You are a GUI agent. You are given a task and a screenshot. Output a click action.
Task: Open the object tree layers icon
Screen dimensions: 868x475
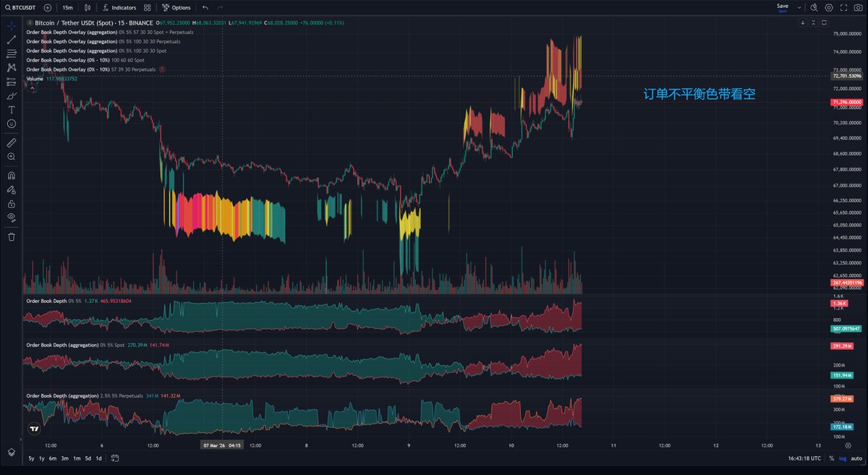(x=12, y=451)
